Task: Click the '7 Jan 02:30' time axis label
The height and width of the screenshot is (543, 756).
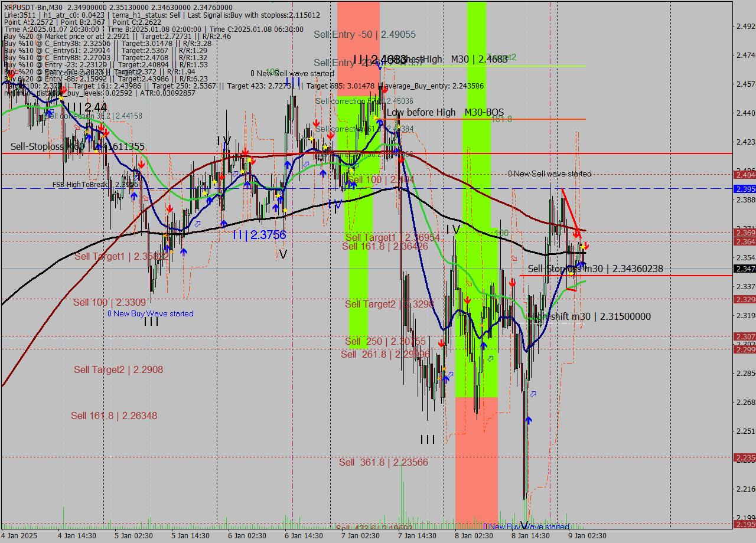Action: point(360,535)
